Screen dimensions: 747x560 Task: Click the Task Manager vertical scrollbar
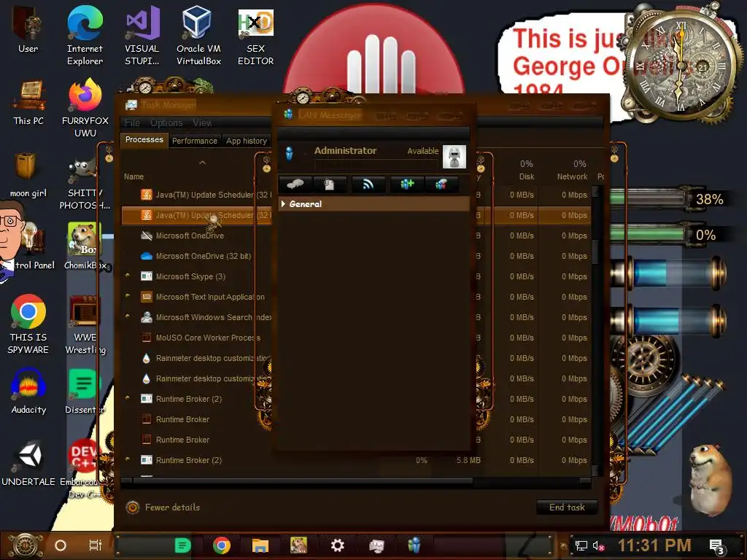click(595, 250)
